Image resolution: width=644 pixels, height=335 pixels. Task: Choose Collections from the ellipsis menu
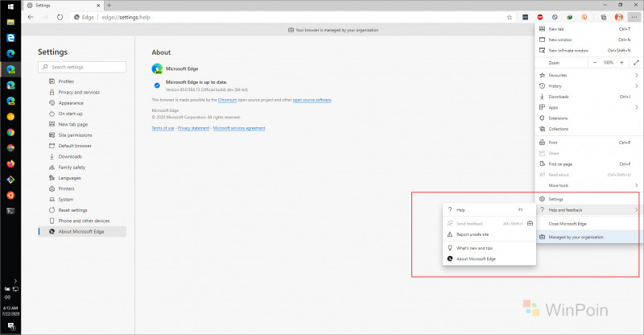[x=588, y=129]
